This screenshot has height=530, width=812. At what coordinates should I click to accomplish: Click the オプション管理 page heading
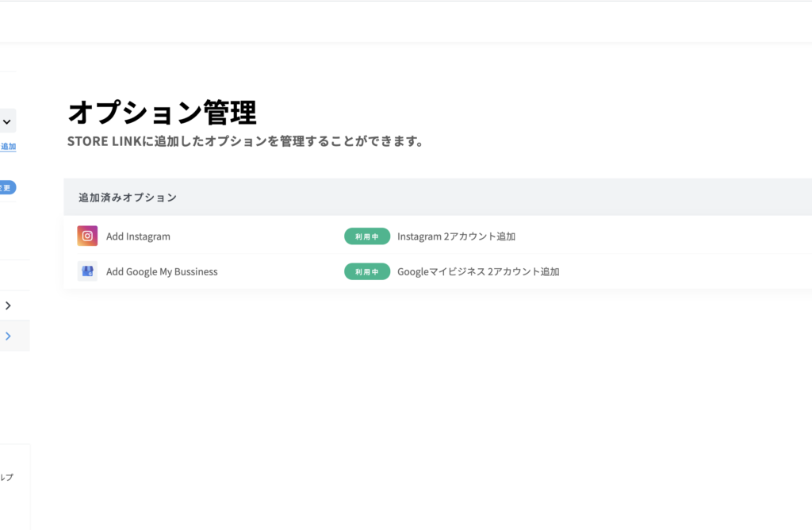[x=162, y=113]
